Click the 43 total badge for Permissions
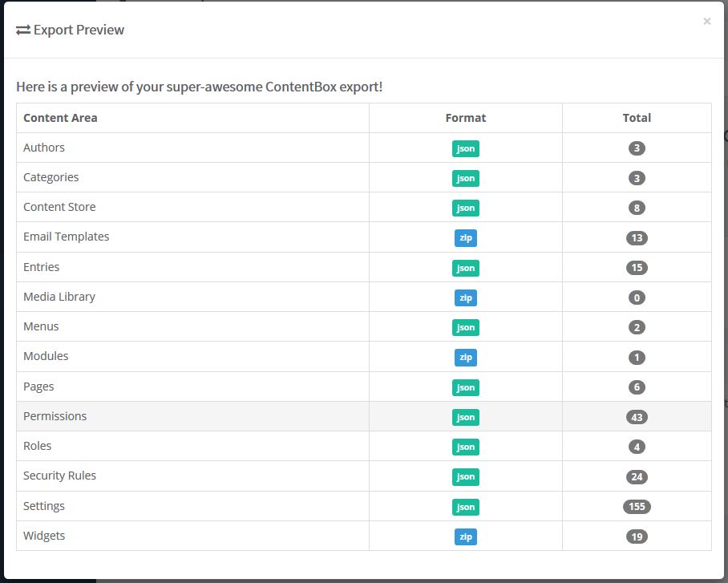Screen dimensions: 728x583 click(x=637, y=417)
